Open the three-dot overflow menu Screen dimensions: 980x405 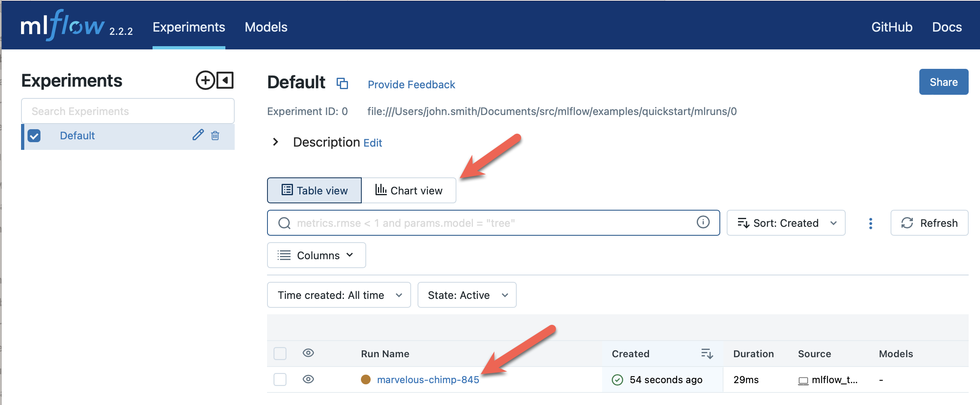(x=870, y=223)
